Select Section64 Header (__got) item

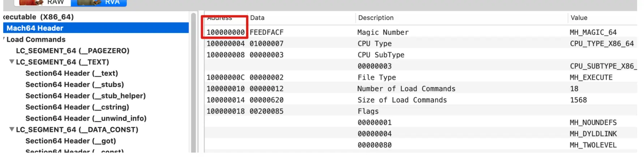[70, 141]
